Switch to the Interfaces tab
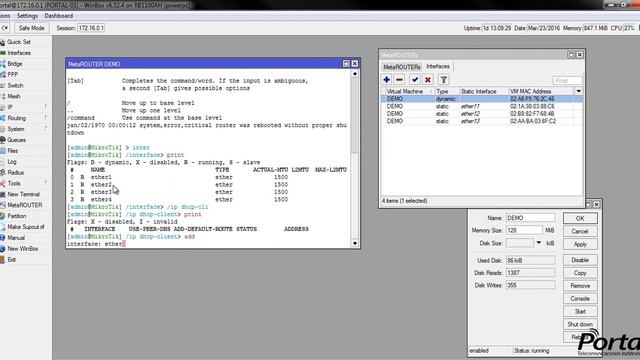 pyautogui.click(x=438, y=66)
